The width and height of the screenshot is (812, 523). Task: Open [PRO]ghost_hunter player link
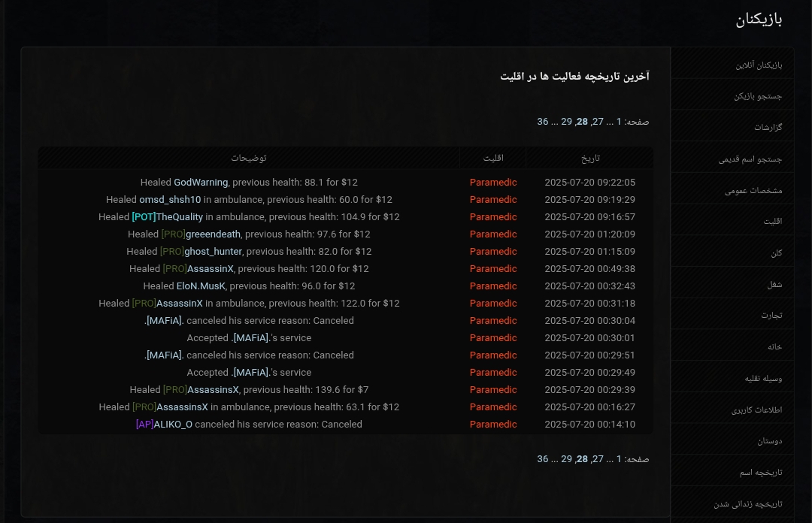point(201,252)
